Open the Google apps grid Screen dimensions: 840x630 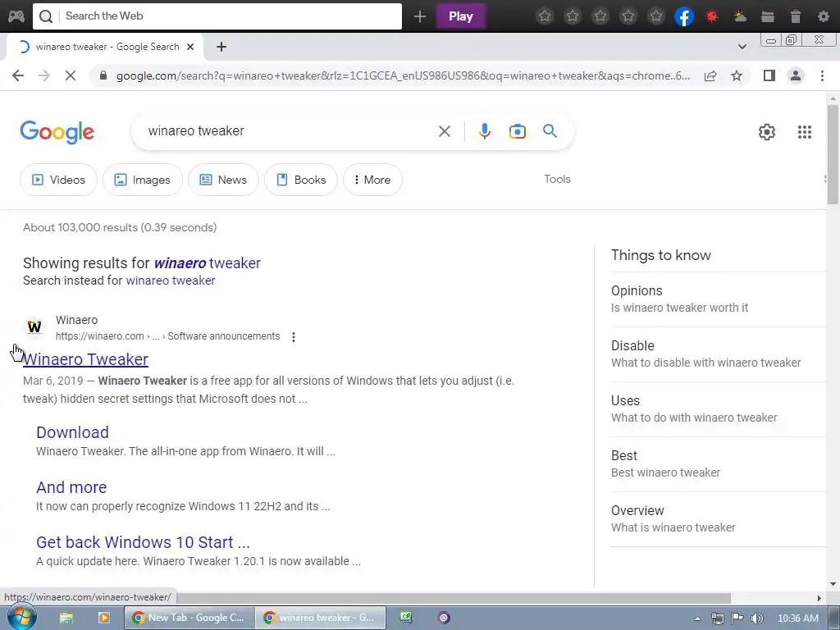coord(804,132)
